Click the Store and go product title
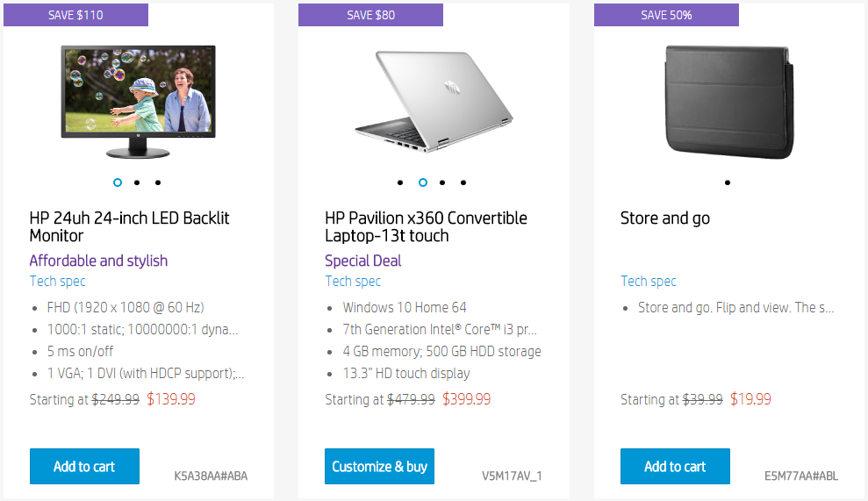This screenshot has width=868, height=501. 664,218
